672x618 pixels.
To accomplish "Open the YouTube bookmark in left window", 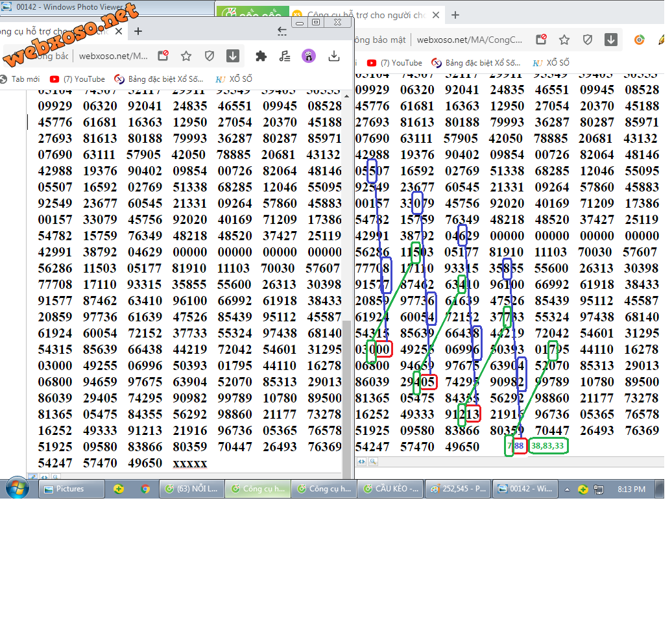I will pos(77,79).
